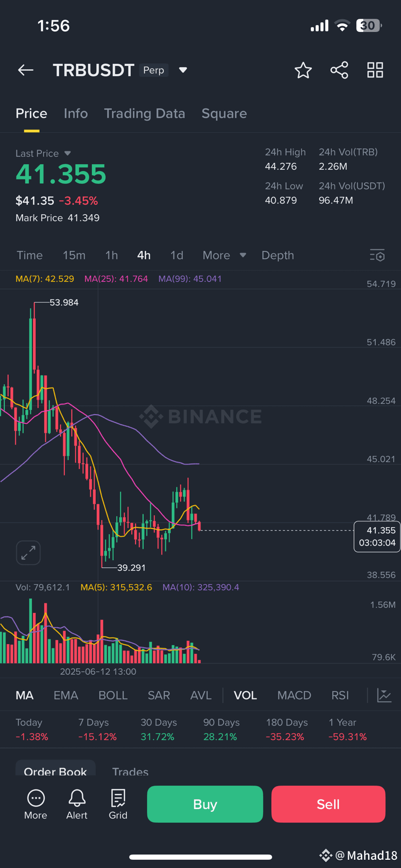Toggle the BOLL indicator

tap(113, 696)
